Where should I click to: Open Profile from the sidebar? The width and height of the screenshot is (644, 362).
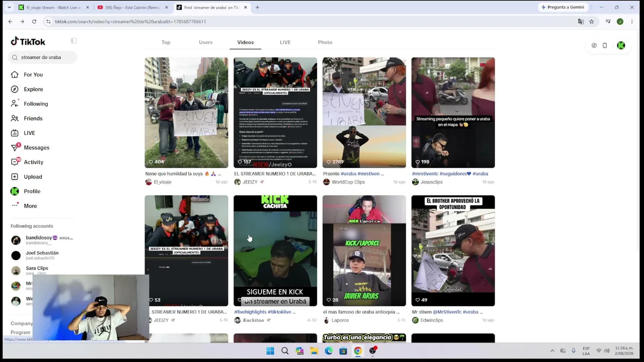(32, 191)
